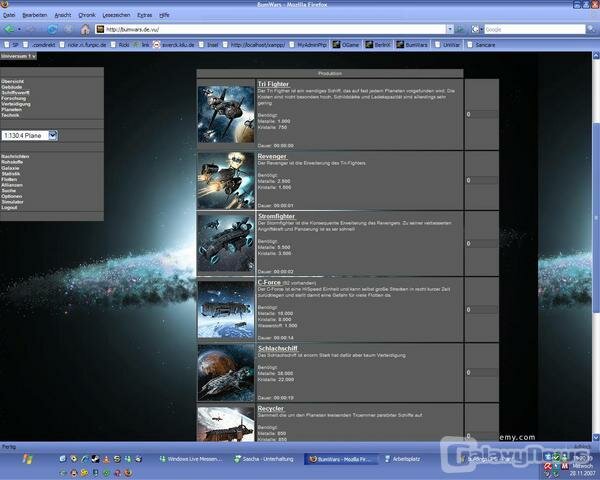Open the Revenger heading link

pyautogui.click(x=272, y=156)
